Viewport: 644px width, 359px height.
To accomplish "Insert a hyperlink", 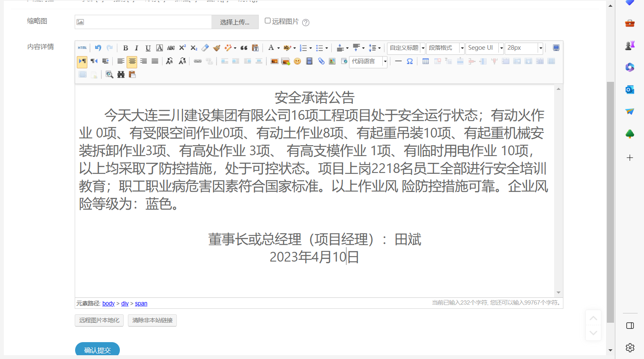I will [x=198, y=61].
